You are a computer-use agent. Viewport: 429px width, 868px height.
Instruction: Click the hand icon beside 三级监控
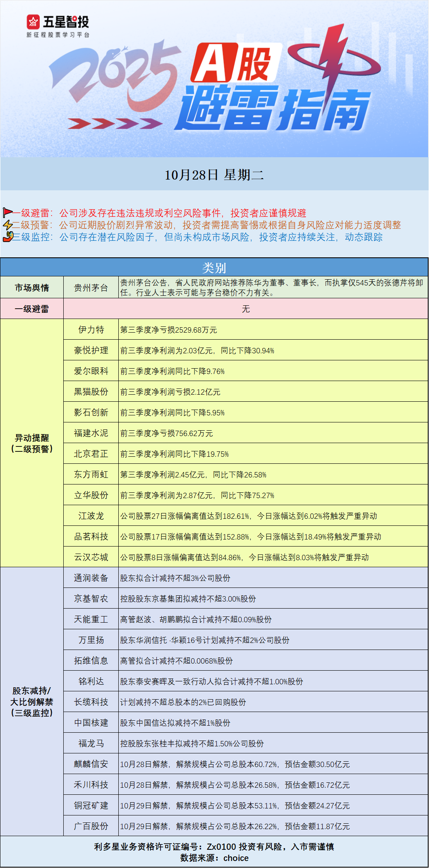7,237
